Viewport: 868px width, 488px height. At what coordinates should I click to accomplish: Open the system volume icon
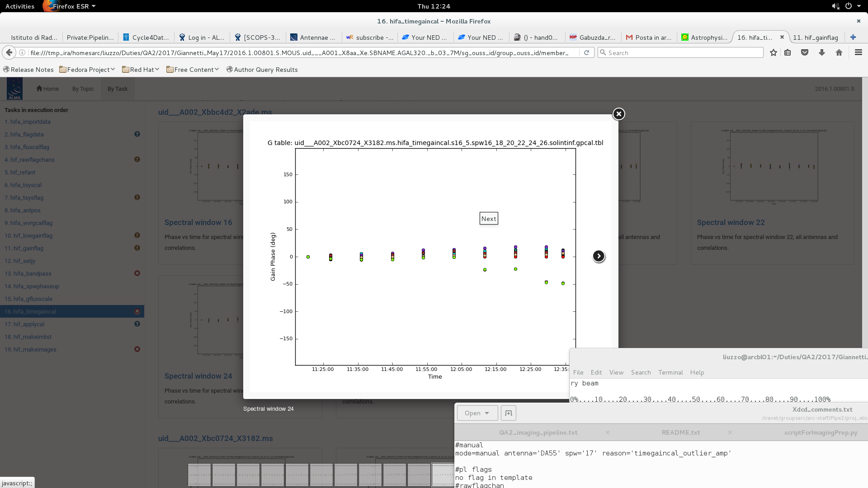point(835,6)
